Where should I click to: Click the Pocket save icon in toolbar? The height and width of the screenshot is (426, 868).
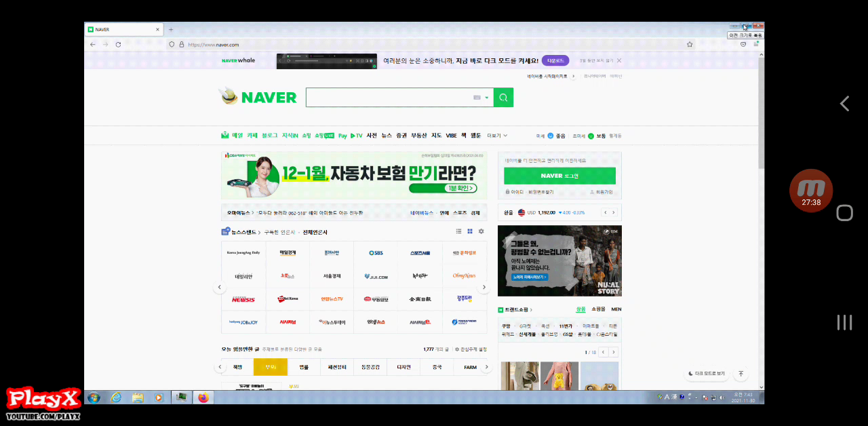[x=743, y=44]
